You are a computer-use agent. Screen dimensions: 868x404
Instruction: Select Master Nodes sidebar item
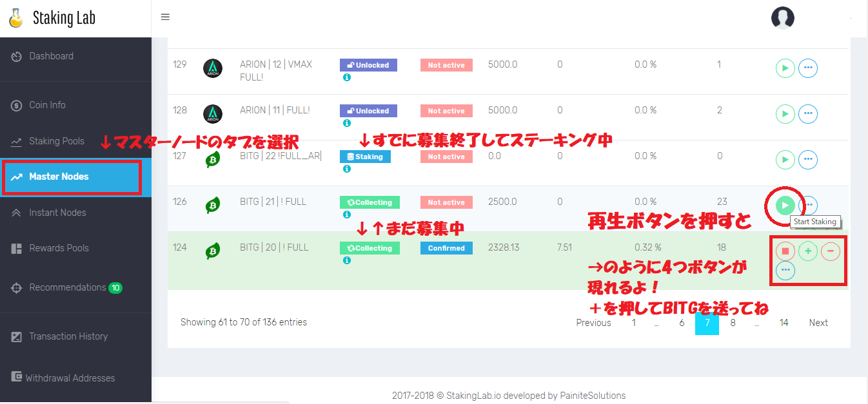tap(75, 177)
